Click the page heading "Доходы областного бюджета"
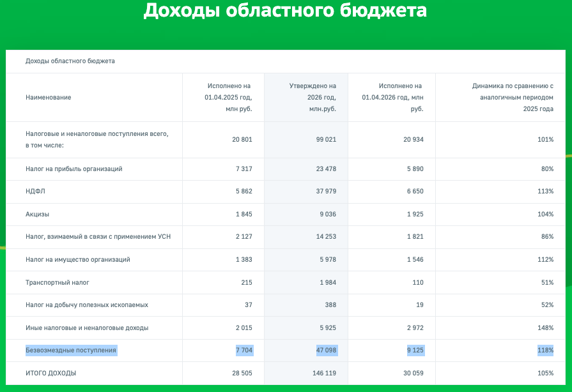This screenshot has width=572, height=392. click(285, 11)
